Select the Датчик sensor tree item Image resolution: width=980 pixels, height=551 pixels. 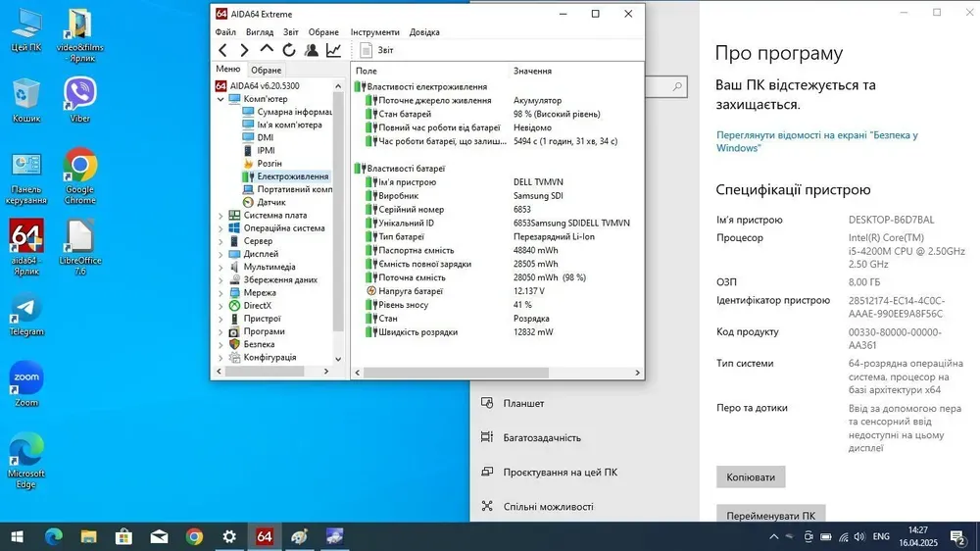(270, 202)
